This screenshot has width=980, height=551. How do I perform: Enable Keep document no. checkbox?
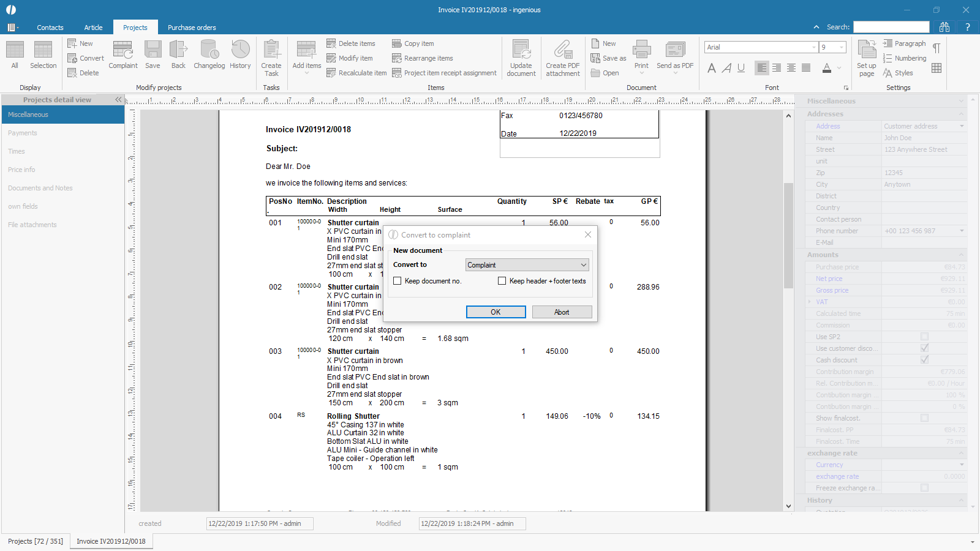point(398,281)
